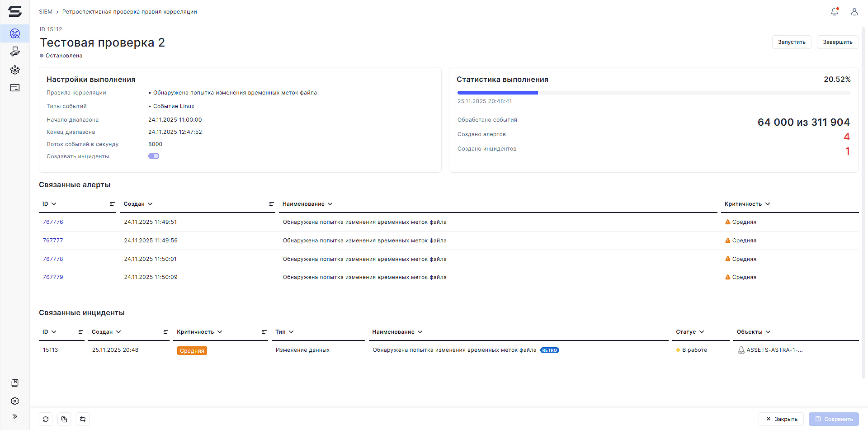Click the copy document icon in bottom toolbar

click(64, 419)
